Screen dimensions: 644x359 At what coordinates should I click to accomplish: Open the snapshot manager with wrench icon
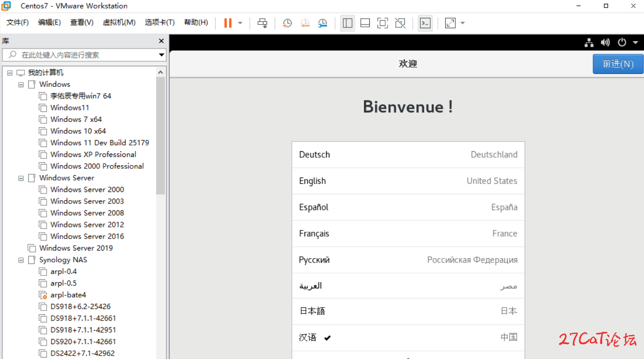click(x=323, y=23)
